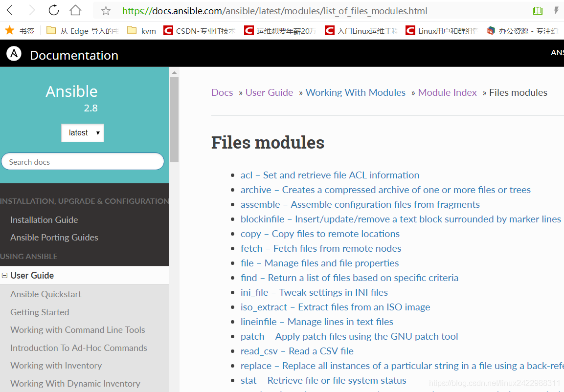Image resolution: width=564 pixels, height=392 pixels.
Task: Open the read_csv module link
Action: [297, 351]
